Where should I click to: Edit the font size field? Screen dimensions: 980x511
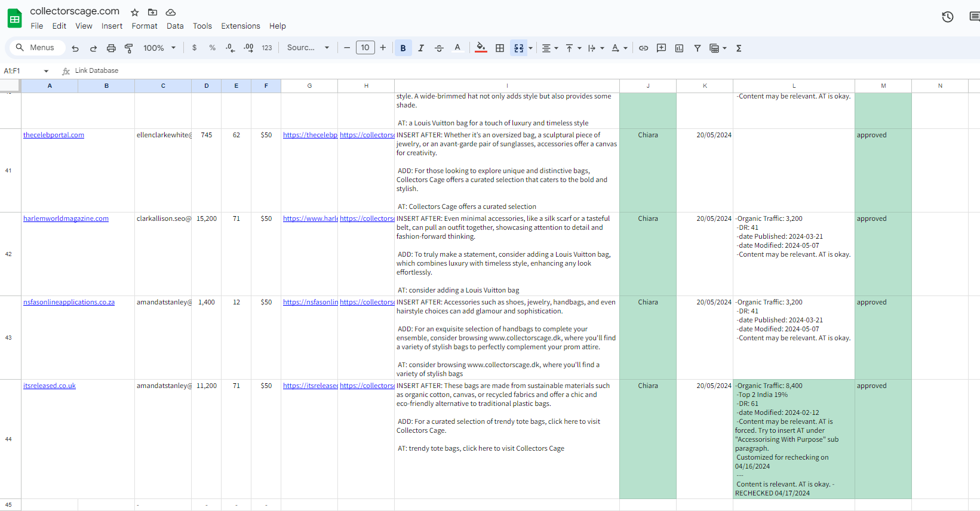point(365,48)
